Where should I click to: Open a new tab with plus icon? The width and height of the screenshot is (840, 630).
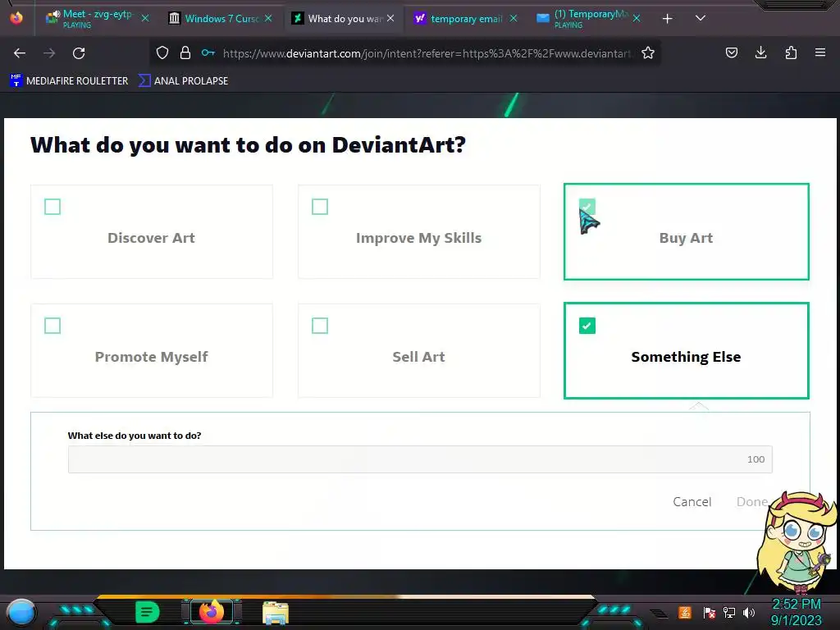(x=668, y=19)
